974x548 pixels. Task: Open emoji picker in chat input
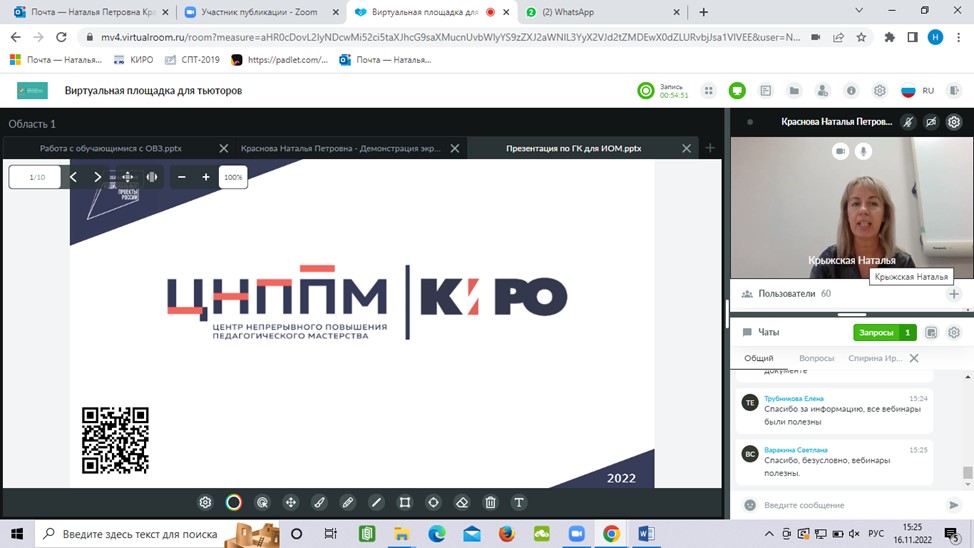coord(750,505)
